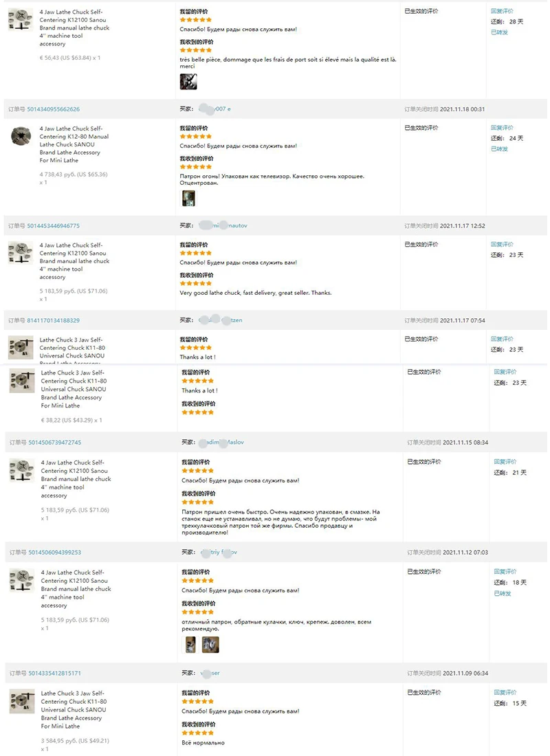This screenshot has width=550, height=756.
Task: Click 回复评价 for the 15 天 order
Action: (505, 693)
